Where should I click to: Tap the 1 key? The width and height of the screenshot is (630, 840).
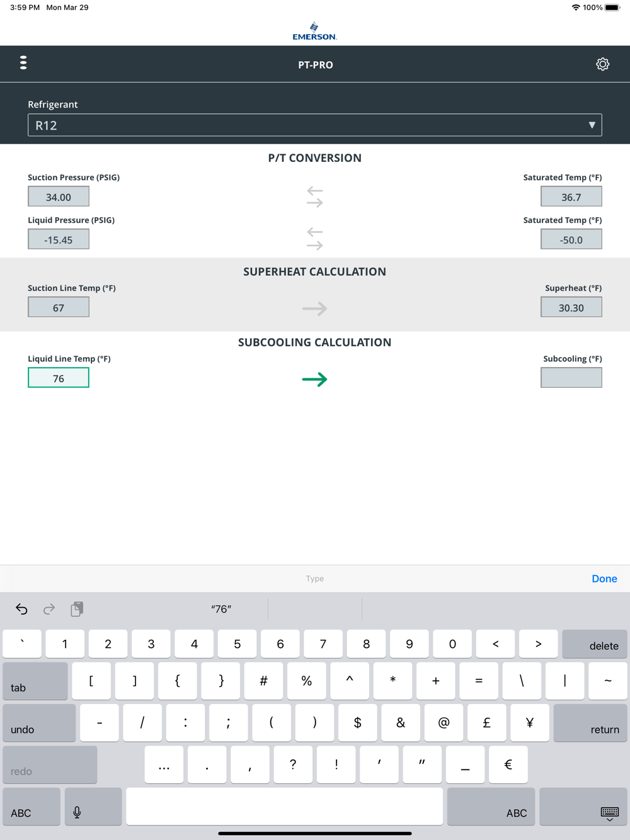[65, 644]
